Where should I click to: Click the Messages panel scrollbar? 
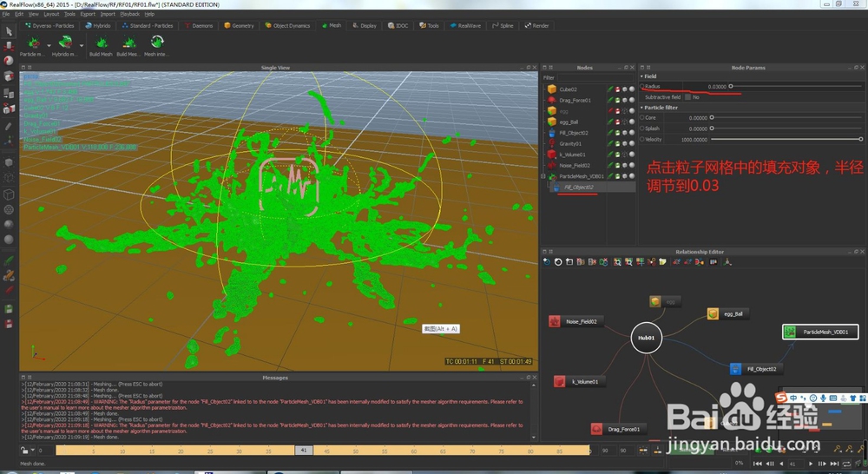pyautogui.click(x=534, y=411)
